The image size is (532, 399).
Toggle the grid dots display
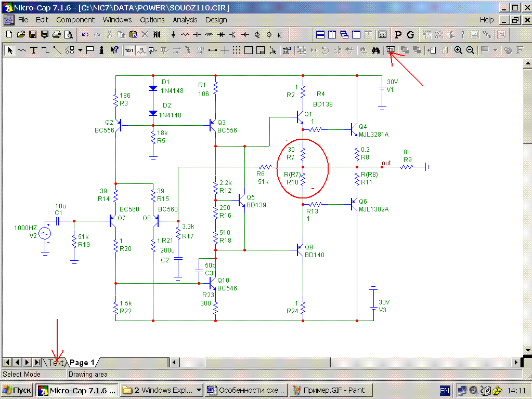pos(237,50)
